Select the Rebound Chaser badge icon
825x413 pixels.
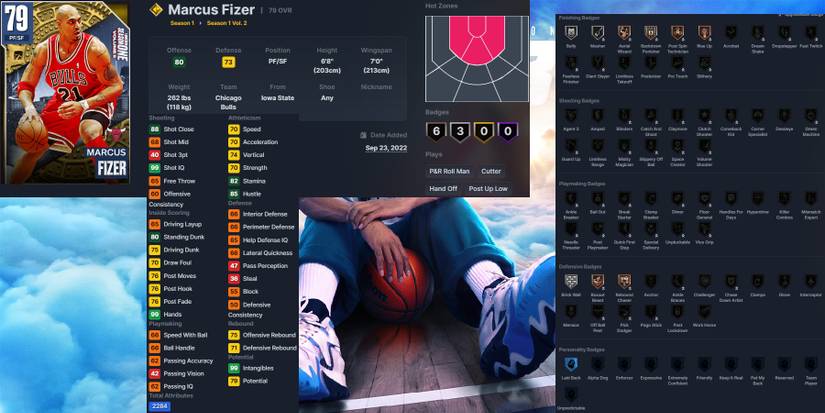(624, 281)
